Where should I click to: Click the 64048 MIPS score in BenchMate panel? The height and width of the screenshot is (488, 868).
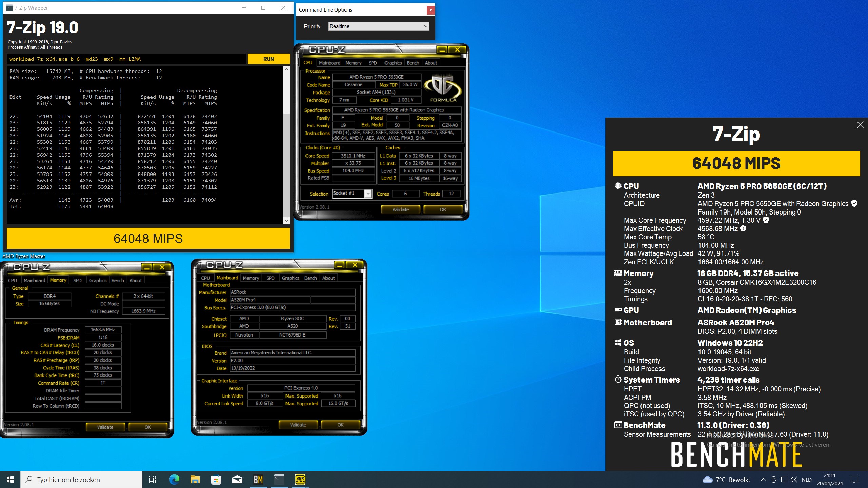click(736, 163)
